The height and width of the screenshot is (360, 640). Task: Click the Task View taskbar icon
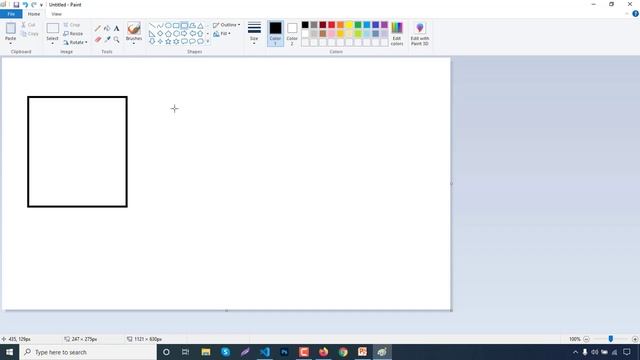coord(186,352)
